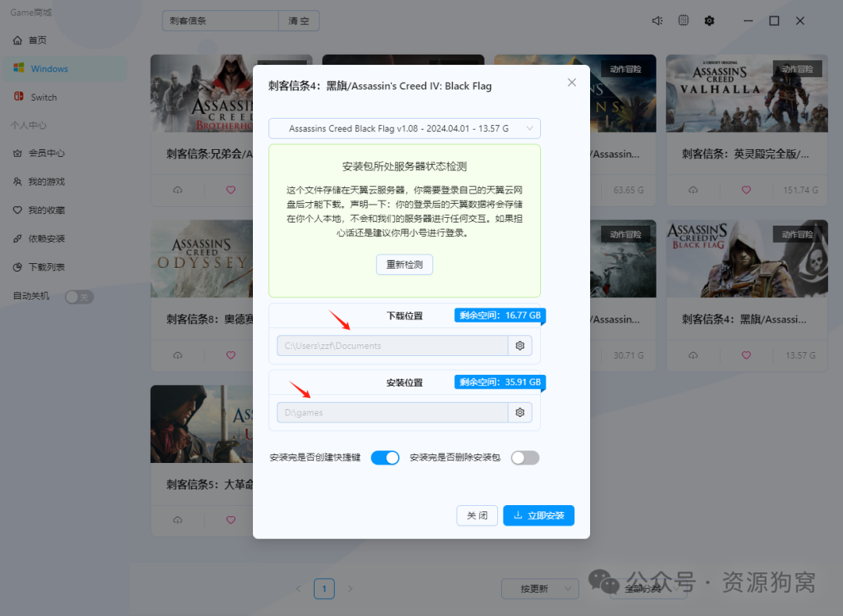Click the 动作冒险 tag on the Valhalla card
Screen dimensions: 843x616
(797, 69)
